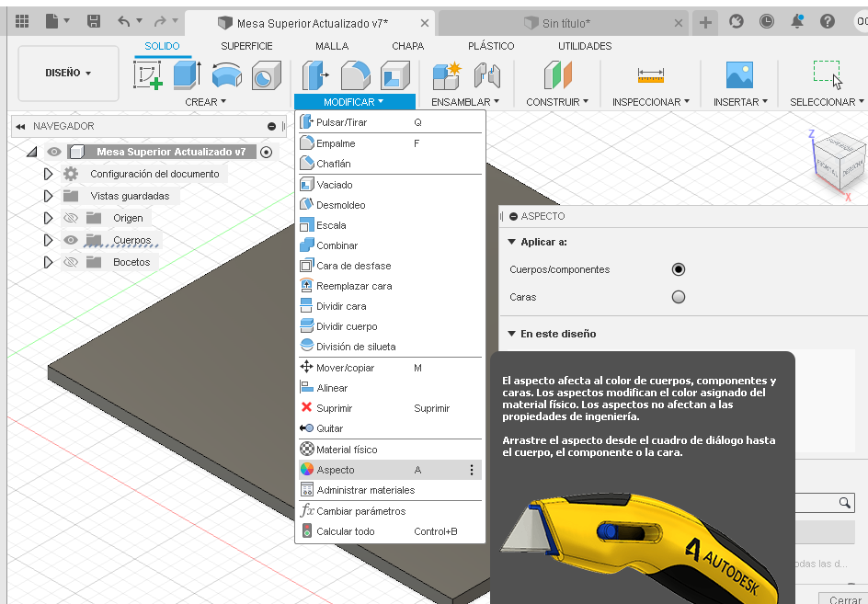Click the MODIFICAR menu header
Screen dimensions: 868x604
pos(354,102)
